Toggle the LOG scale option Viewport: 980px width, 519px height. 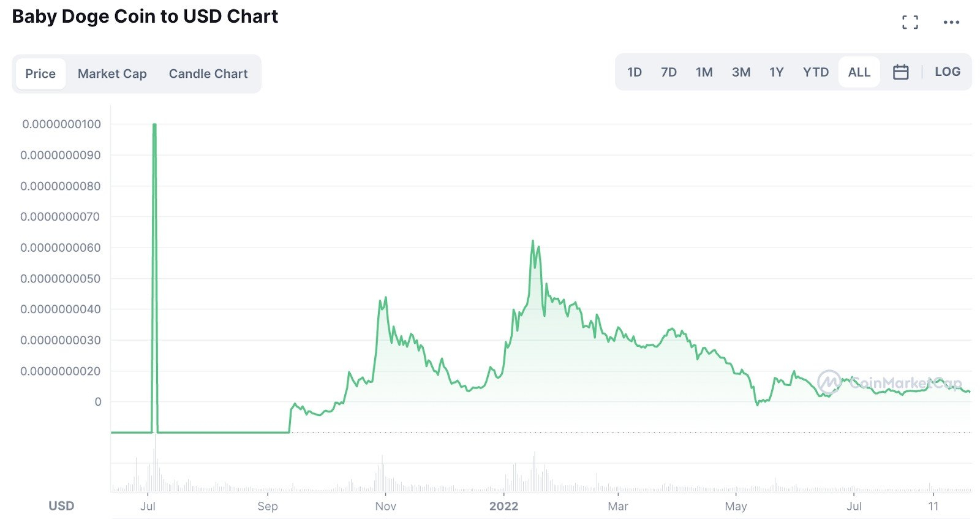(x=947, y=72)
